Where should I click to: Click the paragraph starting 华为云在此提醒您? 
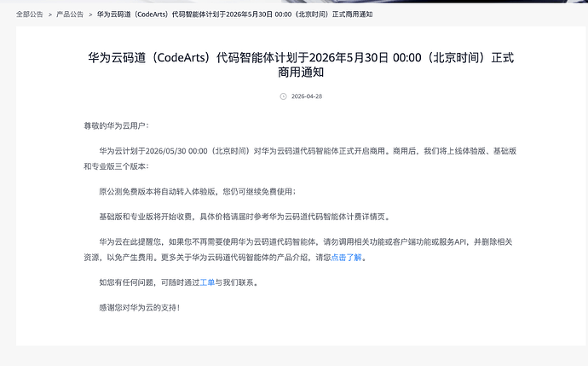click(298, 250)
